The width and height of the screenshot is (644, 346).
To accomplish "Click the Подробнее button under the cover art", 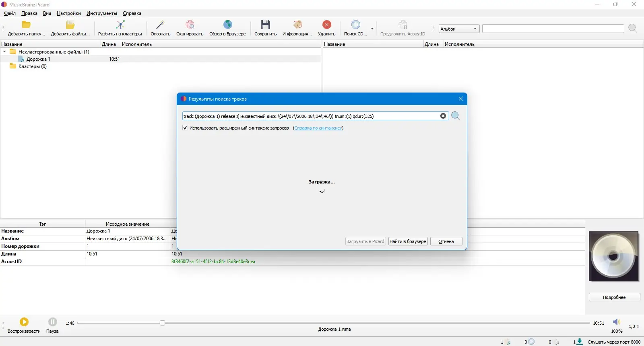I will tap(614, 297).
